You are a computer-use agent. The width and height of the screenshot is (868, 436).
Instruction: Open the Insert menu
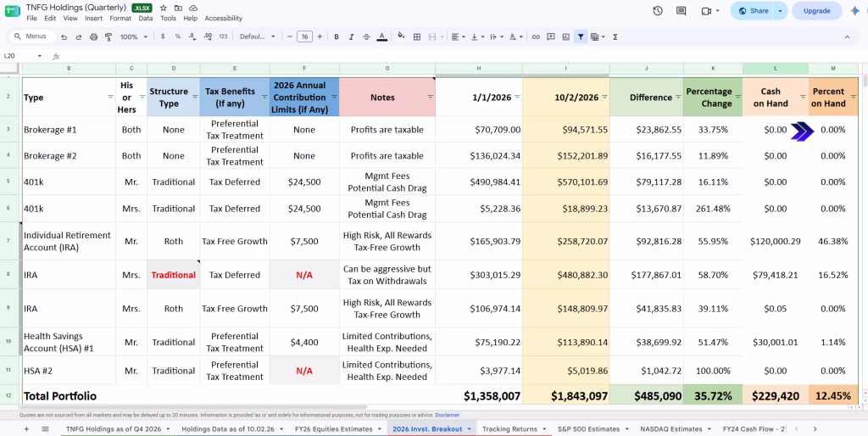coord(93,19)
